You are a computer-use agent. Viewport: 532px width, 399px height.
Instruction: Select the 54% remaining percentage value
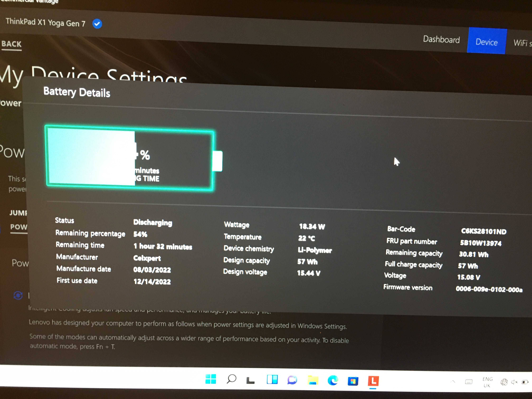(140, 234)
